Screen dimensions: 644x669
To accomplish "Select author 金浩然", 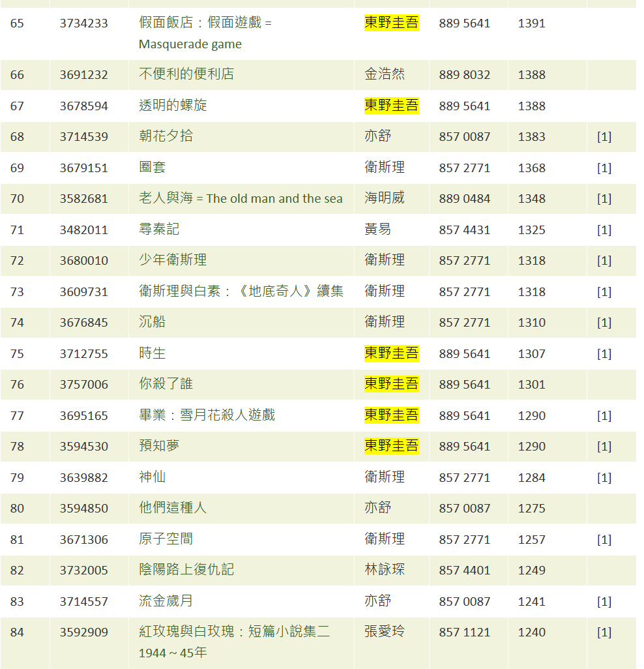I will (385, 74).
